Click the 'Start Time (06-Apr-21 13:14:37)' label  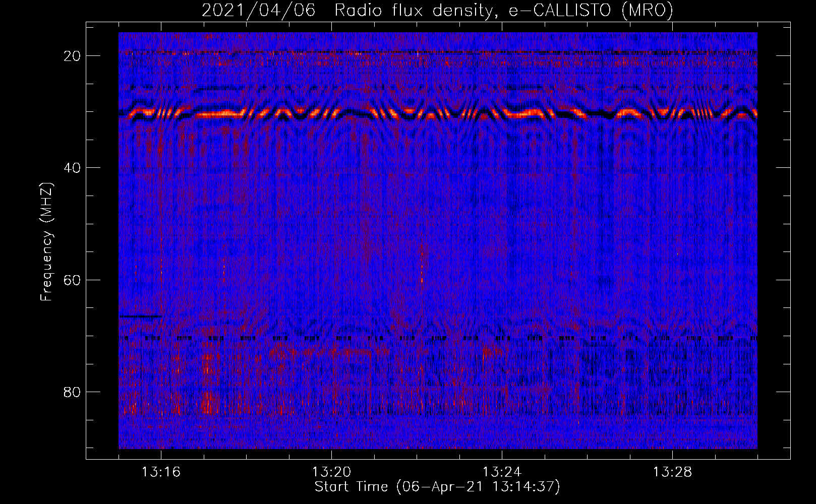(437, 487)
